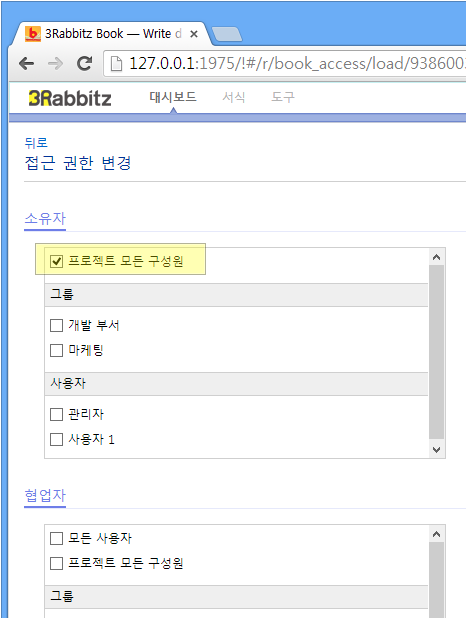467x619 pixels.
Task: Click 협업자 list scroll up arrow
Action: coord(436,535)
